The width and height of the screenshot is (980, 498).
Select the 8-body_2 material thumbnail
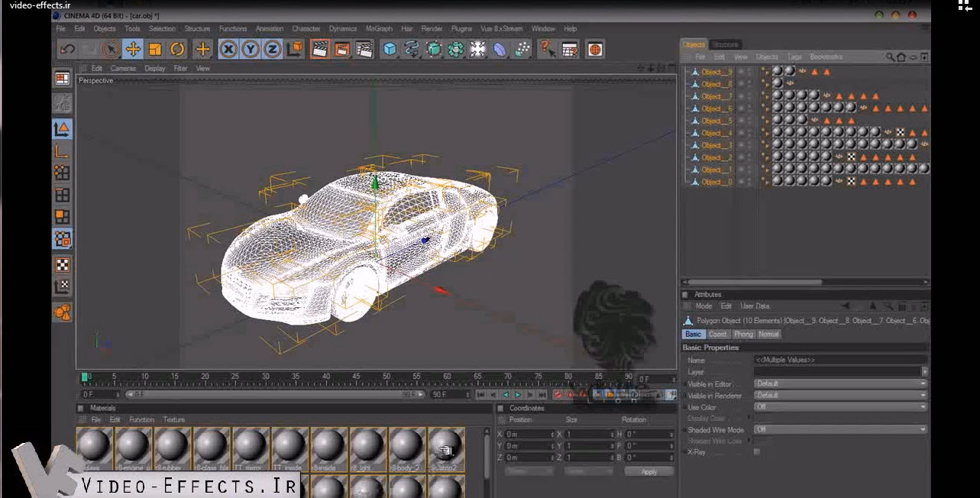pos(407,449)
